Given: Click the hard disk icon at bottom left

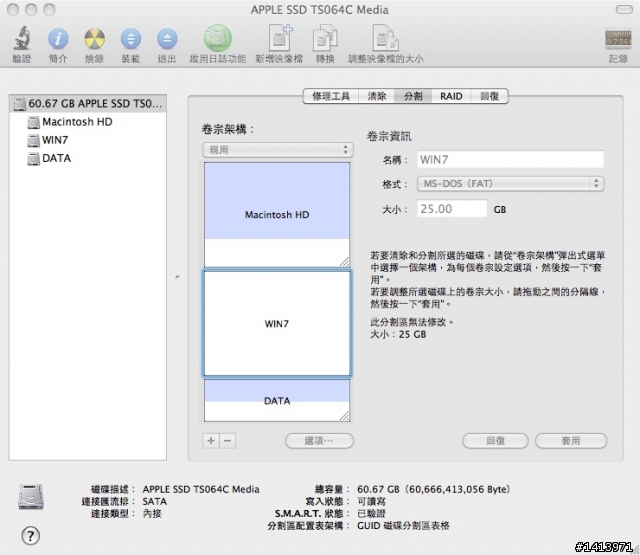Looking at the screenshot, I should (31, 497).
